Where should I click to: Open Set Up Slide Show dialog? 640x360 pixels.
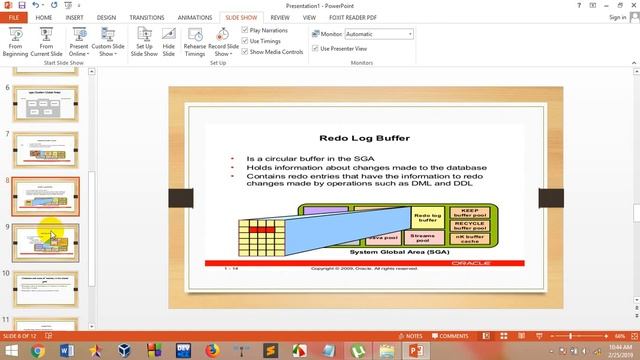pos(144,42)
